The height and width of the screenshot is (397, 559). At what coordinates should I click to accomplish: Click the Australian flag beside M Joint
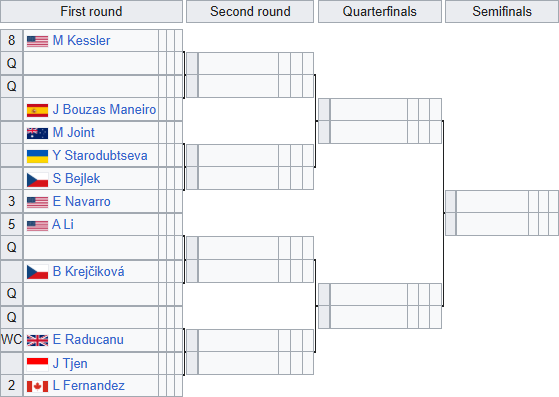click(x=37, y=133)
